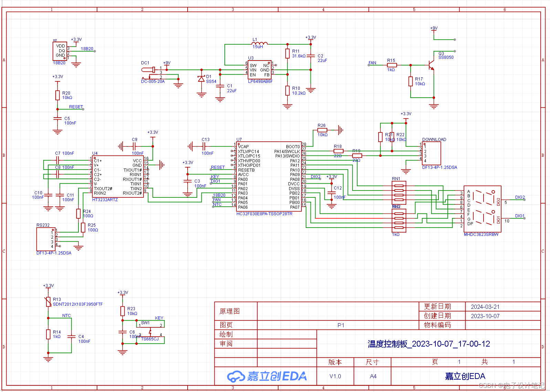Click the update date value 2024-03-21
This screenshot has height=392, width=550.
coord(485,307)
